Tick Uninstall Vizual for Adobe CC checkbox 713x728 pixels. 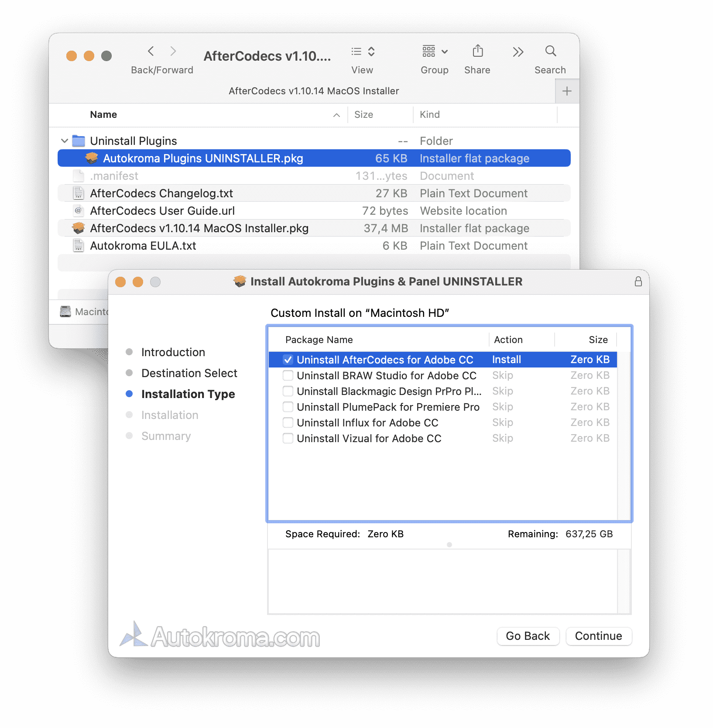pos(288,439)
